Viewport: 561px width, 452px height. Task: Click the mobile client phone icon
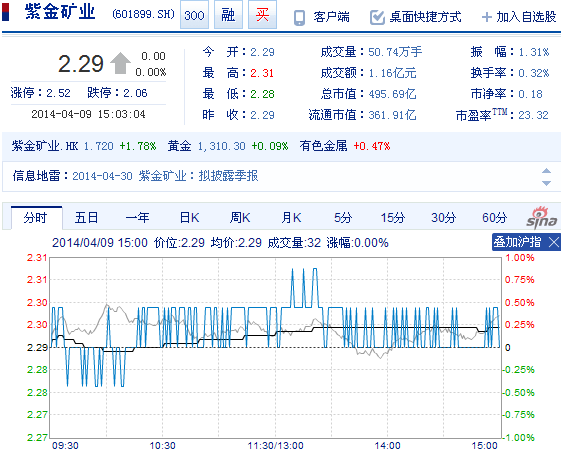coord(299,18)
